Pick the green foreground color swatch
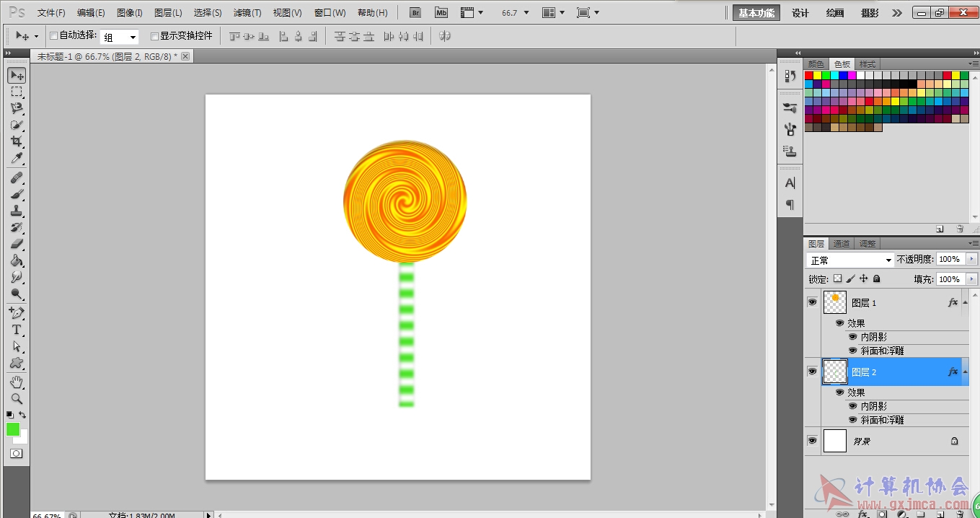Screen dimensions: 980x518 tap(13, 429)
